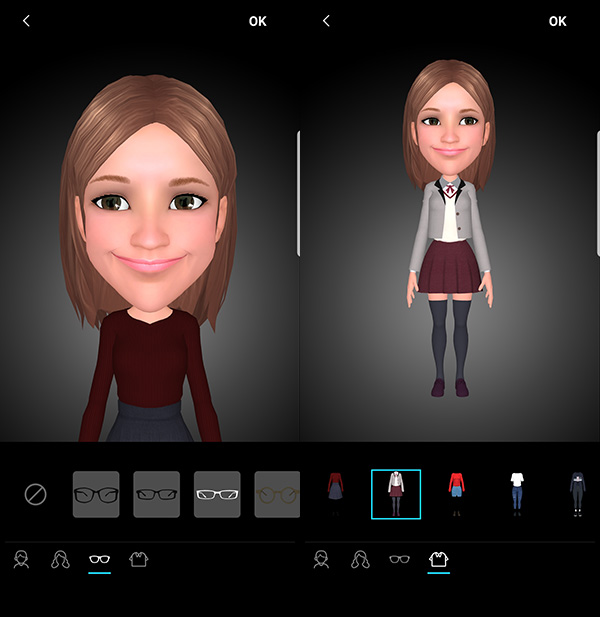Select the dark red top with skirt outfit

[x=335, y=494]
